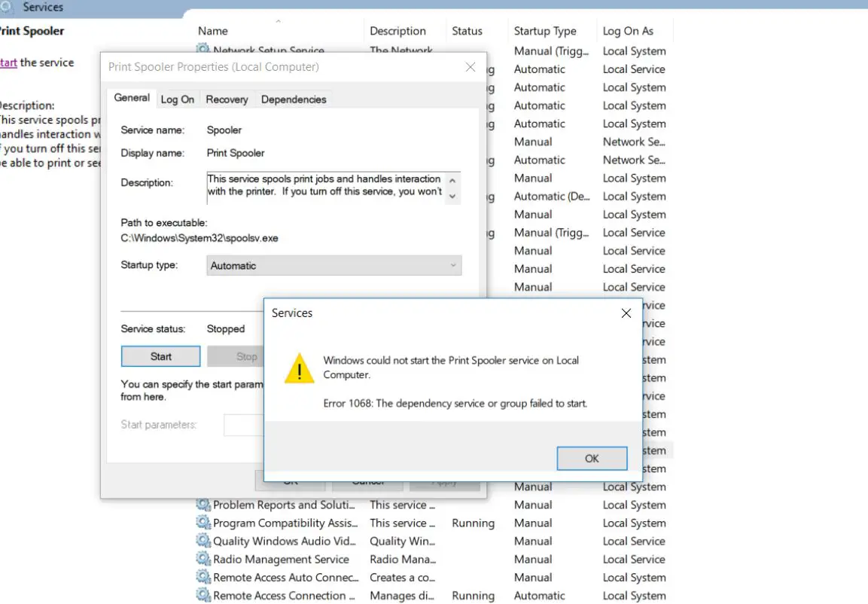
Task: Open the Log On tab
Action: pyautogui.click(x=177, y=99)
